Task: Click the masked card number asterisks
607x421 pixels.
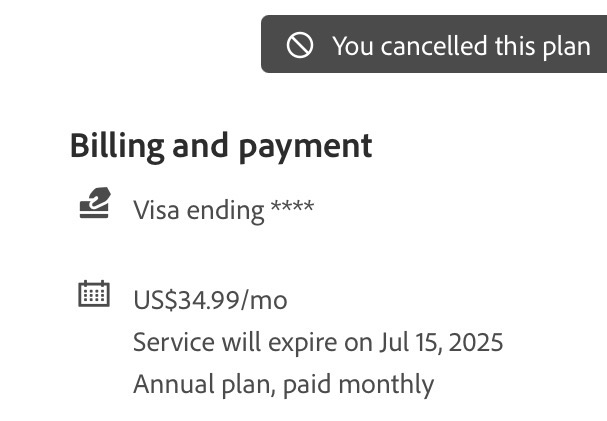Action: [x=292, y=208]
